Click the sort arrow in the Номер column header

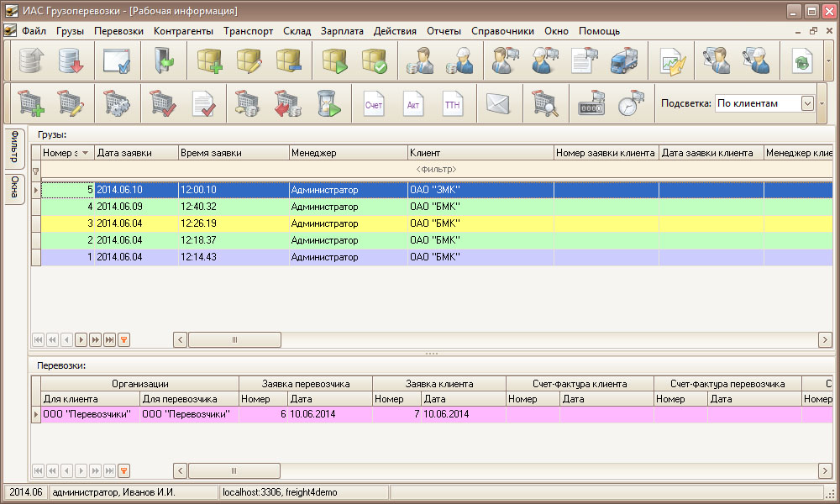point(85,153)
